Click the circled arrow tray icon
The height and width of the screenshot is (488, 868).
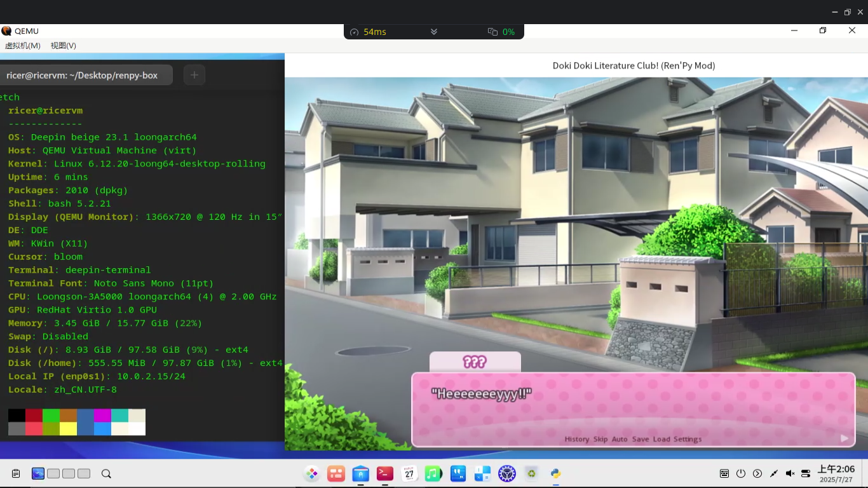[x=757, y=473]
